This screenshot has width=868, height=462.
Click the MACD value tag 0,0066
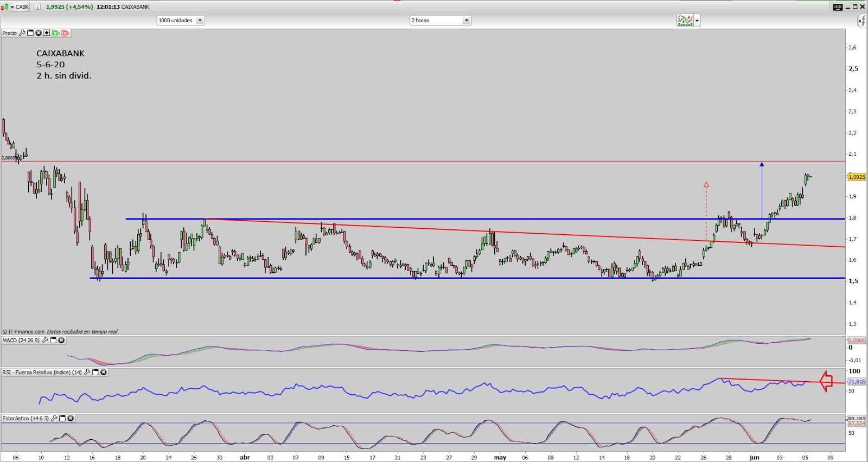point(857,341)
